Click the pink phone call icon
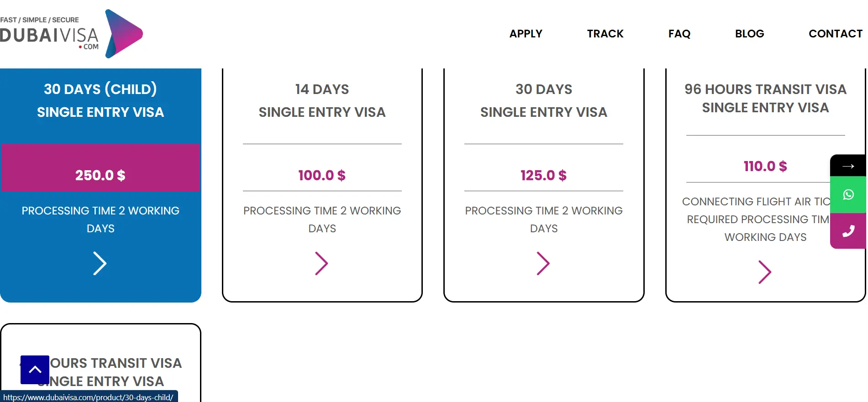The image size is (868, 402). pyautogui.click(x=848, y=231)
